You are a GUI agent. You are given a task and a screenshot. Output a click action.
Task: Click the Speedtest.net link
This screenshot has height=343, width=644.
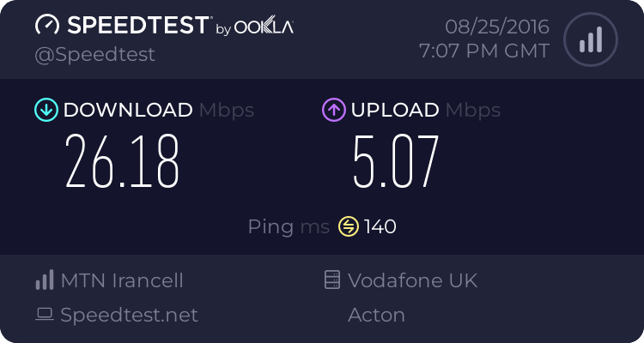[129, 315]
